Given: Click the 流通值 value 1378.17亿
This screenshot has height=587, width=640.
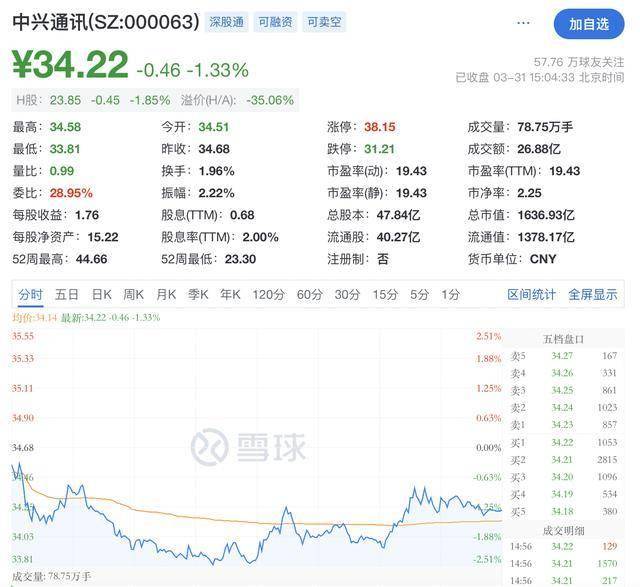Looking at the screenshot, I should pyautogui.click(x=546, y=237).
